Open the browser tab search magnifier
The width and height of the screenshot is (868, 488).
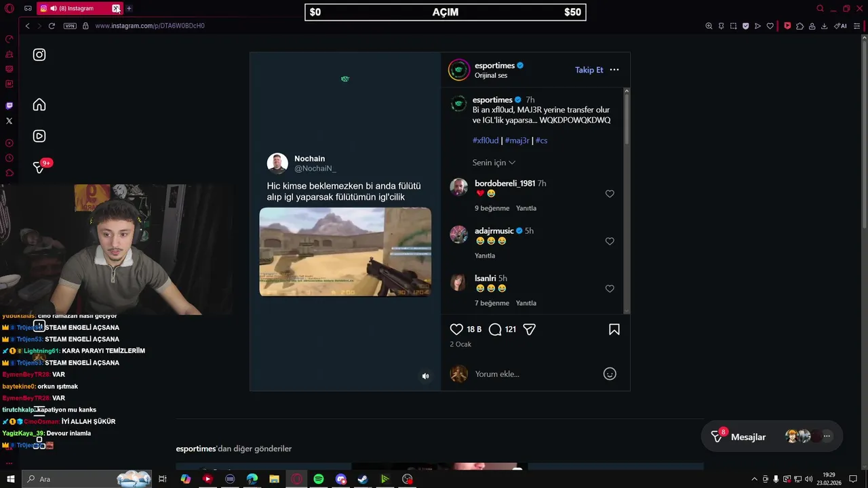(x=820, y=8)
